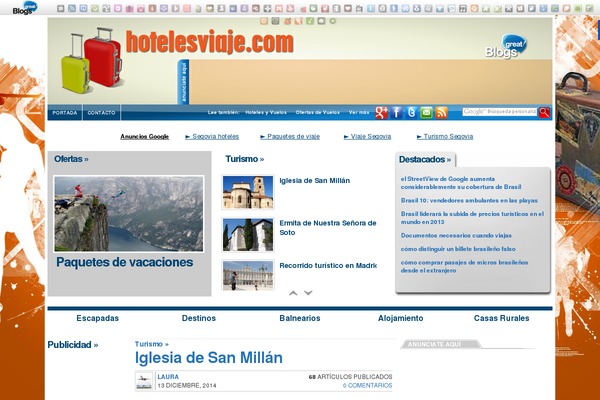Open 'cómo comprar pasajes de micros brasileños'
This screenshot has height=400, width=600.
click(465, 266)
